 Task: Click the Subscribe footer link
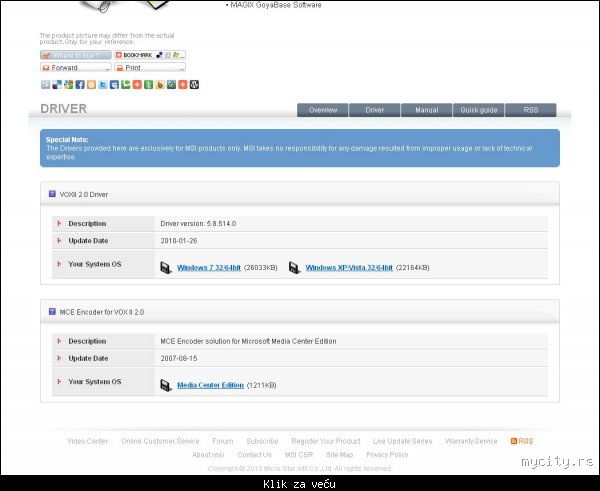[x=262, y=441]
